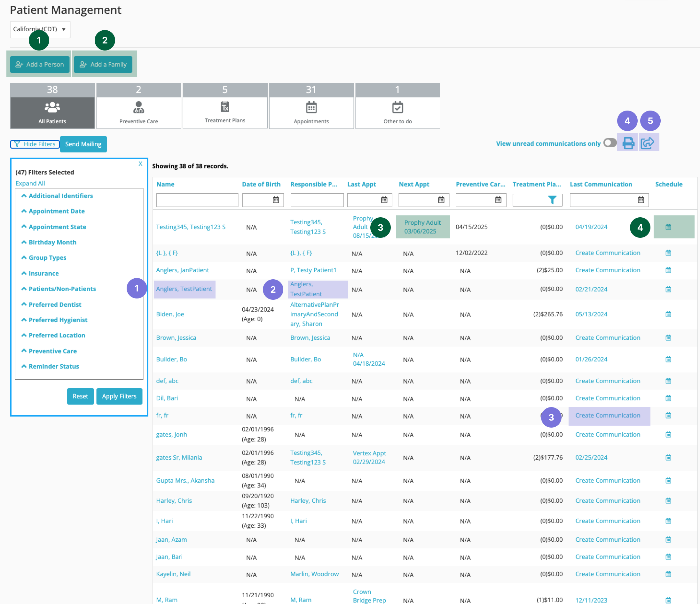
Task: Open Date of Birth calendar picker
Action: (276, 200)
